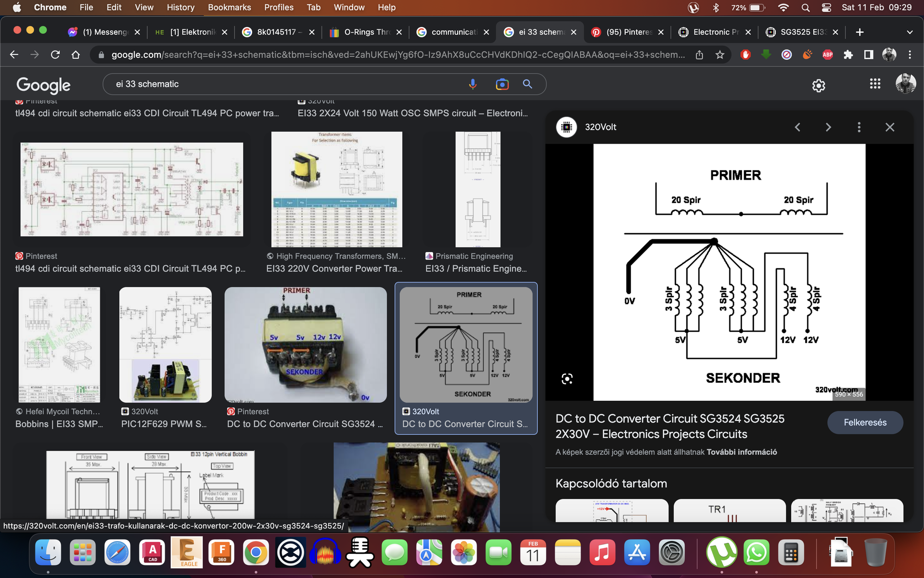
Task: Toggle the Chrome side panel
Action: 868,55
